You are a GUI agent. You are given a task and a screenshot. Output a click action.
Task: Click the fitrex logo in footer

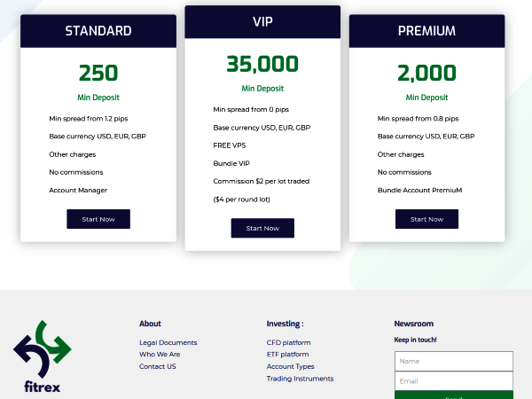(x=42, y=356)
